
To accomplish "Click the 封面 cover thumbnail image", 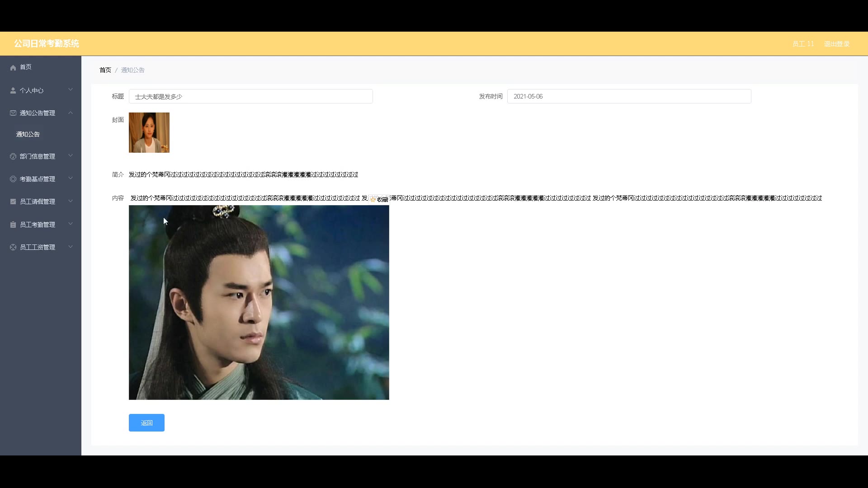I will [149, 132].
